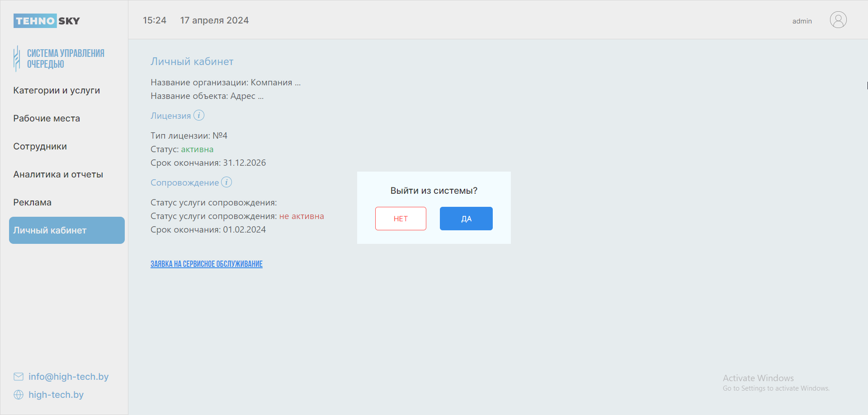Cancel logout with НЕТ button
The width and height of the screenshot is (868, 415).
coord(401,219)
